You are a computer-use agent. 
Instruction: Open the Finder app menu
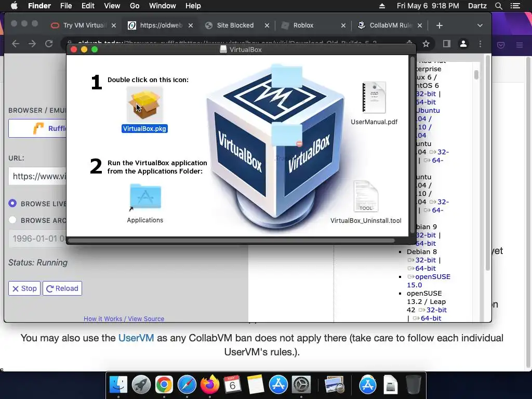pyautogui.click(x=39, y=6)
